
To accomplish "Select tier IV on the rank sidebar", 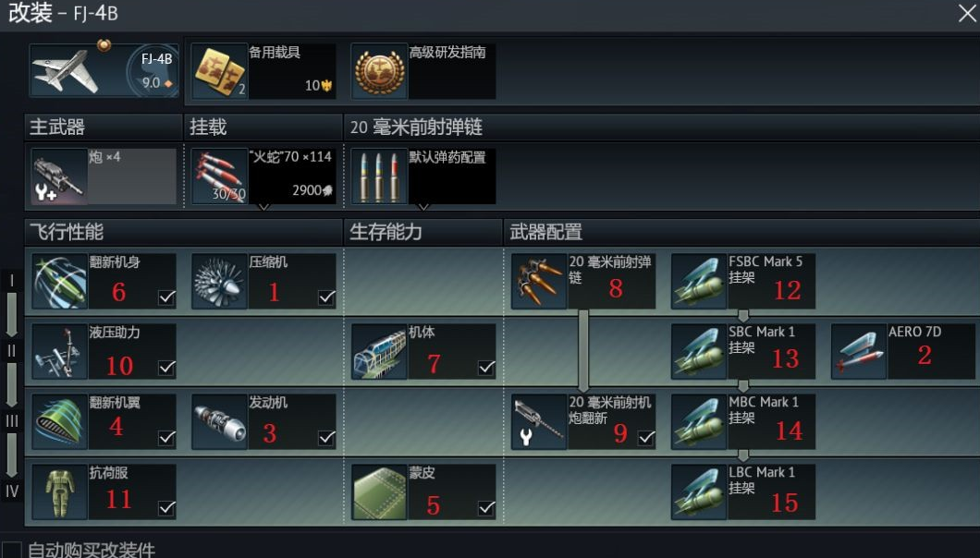I will tap(12, 491).
